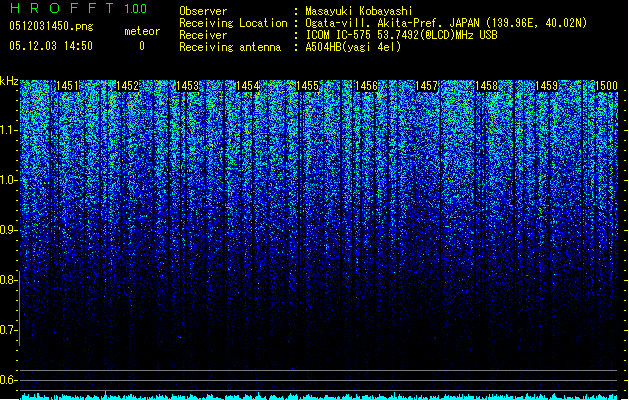This screenshot has height=400, width=629.
Task: Click the 0.9 kHz axis label
Action: (9, 230)
